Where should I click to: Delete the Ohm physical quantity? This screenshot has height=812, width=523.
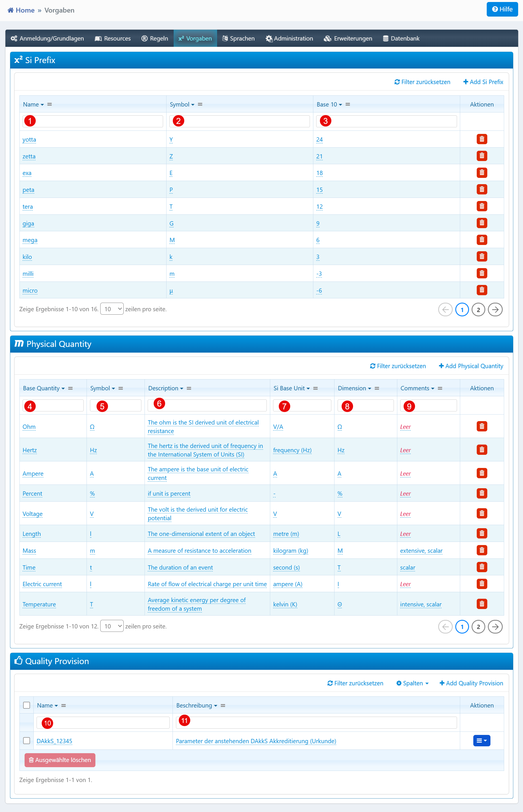click(x=481, y=426)
